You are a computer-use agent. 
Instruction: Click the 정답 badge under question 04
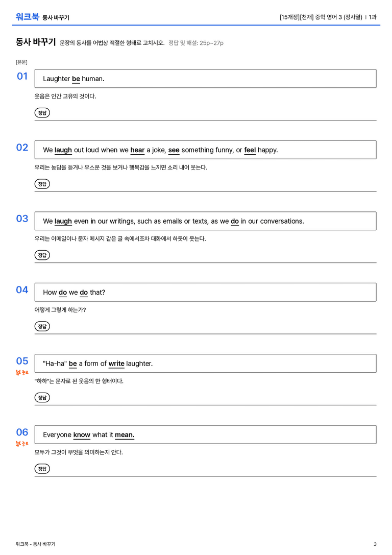tap(42, 326)
